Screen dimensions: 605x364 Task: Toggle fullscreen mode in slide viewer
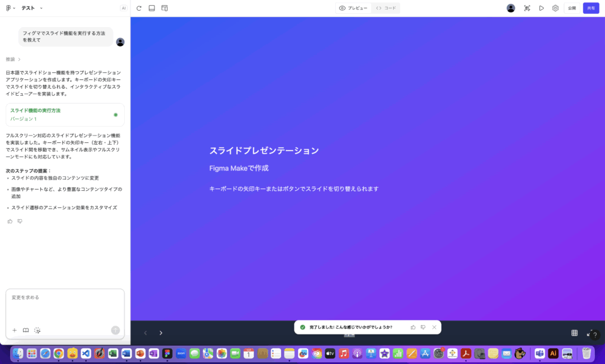point(589,333)
